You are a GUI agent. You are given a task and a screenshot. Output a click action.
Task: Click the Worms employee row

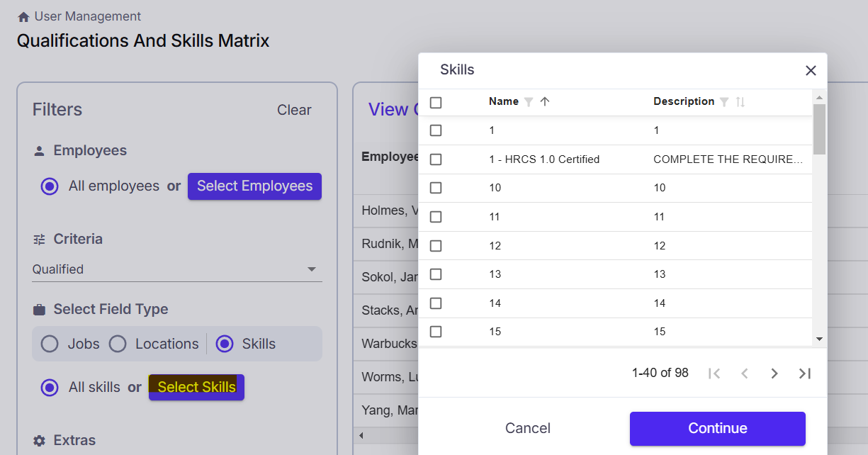pyautogui.click(x=386, y=377)
